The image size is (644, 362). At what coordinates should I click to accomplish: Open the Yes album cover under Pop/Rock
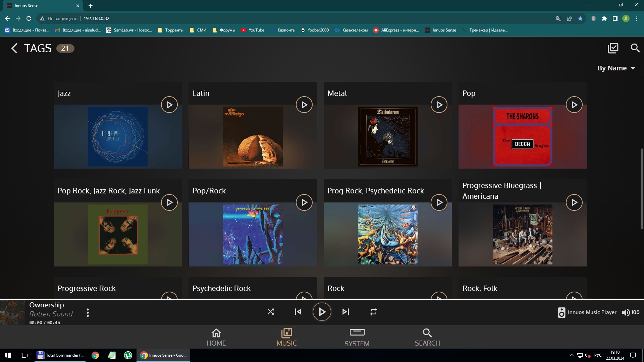click(x=253, y=234)
